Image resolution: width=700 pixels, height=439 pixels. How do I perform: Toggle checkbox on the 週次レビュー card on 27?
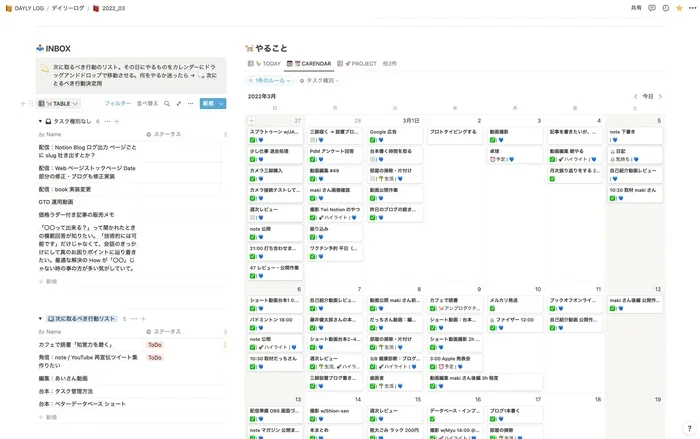(253, 217)
